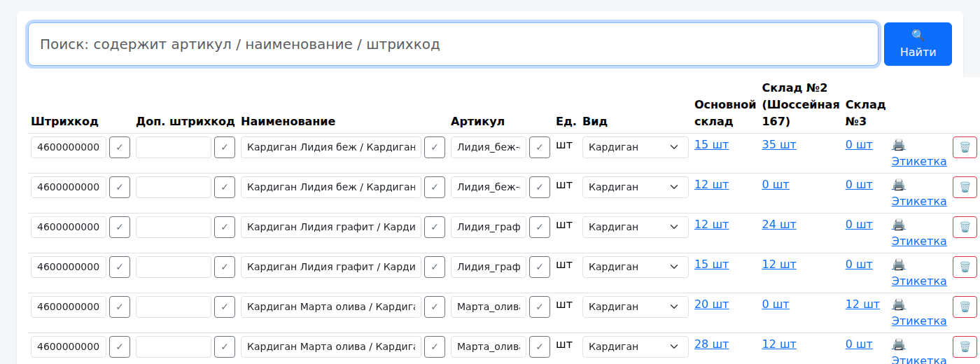Delete the беж row with 12 шт main stock
The width and height of the screenshot is (980, 364).
tap(965, 187)
